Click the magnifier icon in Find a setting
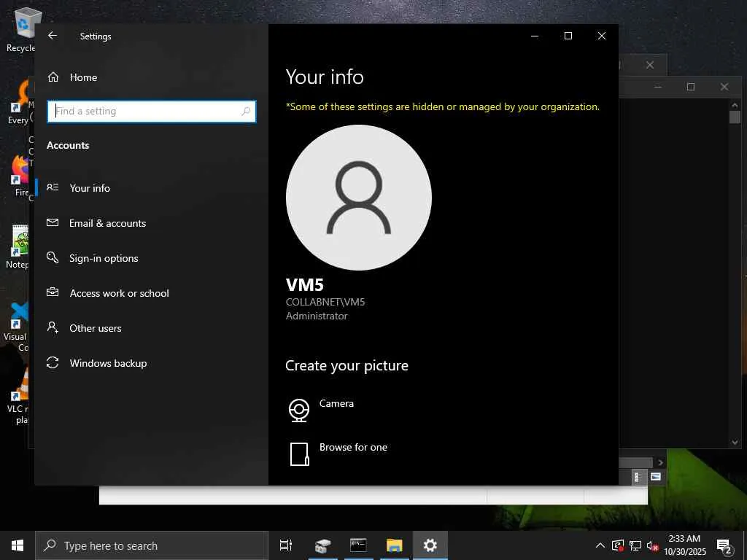Screen dimensions: 747x560 (246, 112)
